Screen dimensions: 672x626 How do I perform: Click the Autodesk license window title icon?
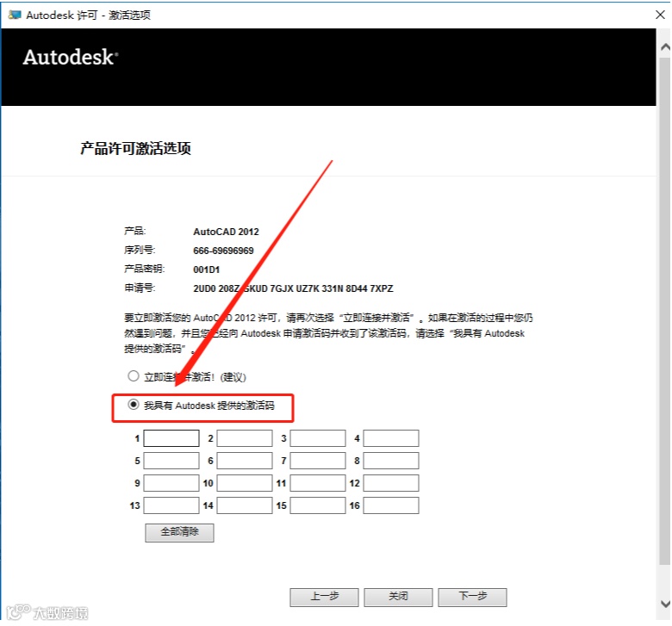click(x=14, y=15)
